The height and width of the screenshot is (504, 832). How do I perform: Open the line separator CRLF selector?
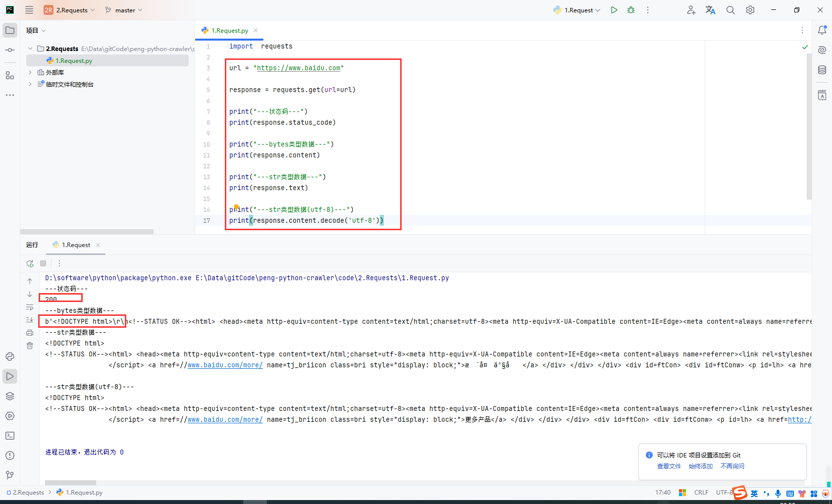[701, 493]
